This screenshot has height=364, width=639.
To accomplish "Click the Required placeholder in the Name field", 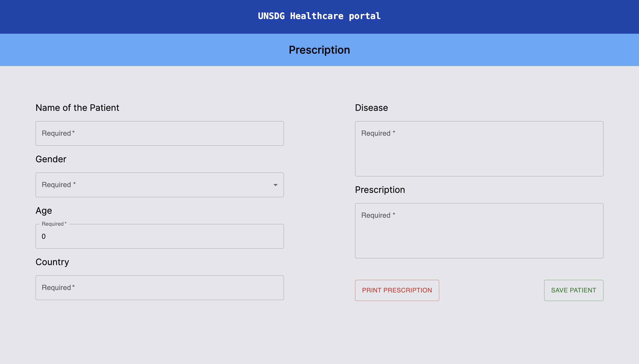I will [58, 133].
